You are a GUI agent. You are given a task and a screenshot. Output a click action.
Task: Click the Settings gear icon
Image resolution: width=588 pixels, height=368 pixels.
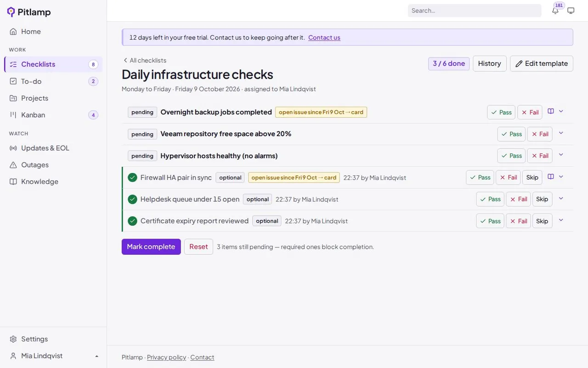(13, 339)
